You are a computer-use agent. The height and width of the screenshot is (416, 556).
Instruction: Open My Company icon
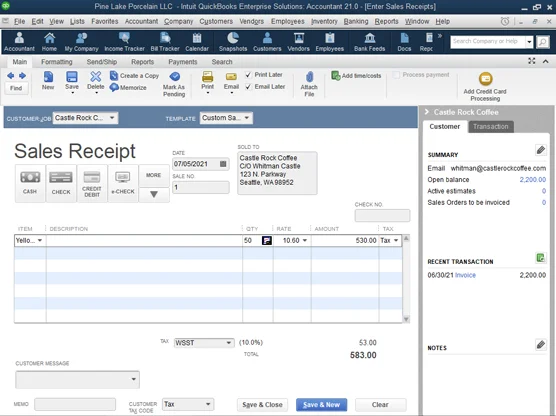click(x=81, y=42)
